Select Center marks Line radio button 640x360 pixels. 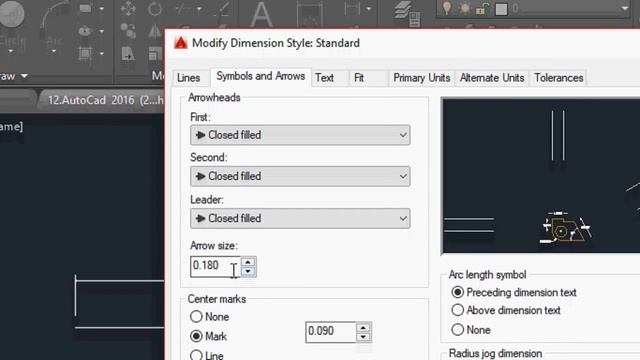(196, 355)
